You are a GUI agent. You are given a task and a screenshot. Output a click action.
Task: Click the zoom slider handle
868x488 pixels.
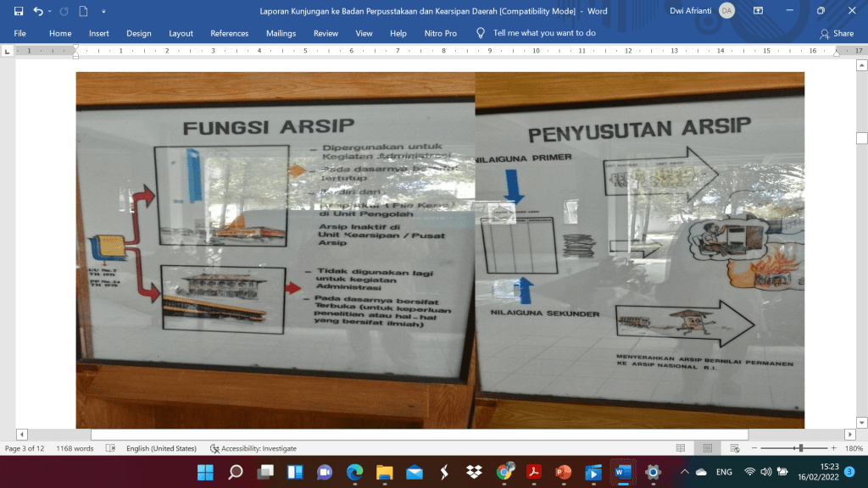pyautogui.click(x=800, y=448)
